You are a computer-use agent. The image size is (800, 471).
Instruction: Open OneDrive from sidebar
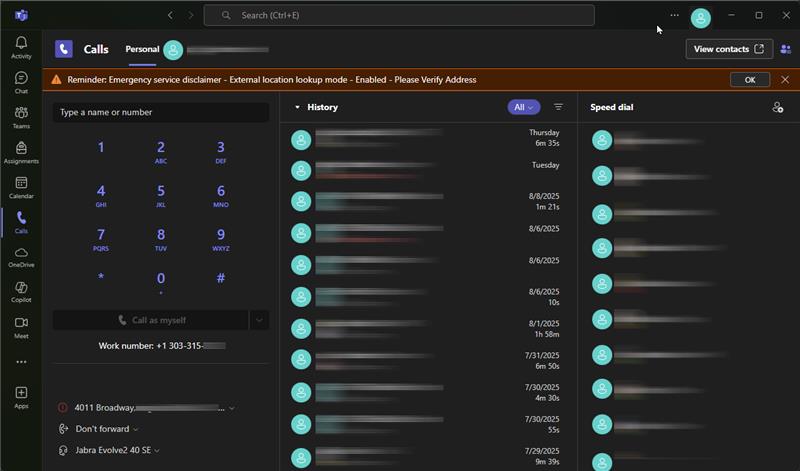(x=21, y=257)
